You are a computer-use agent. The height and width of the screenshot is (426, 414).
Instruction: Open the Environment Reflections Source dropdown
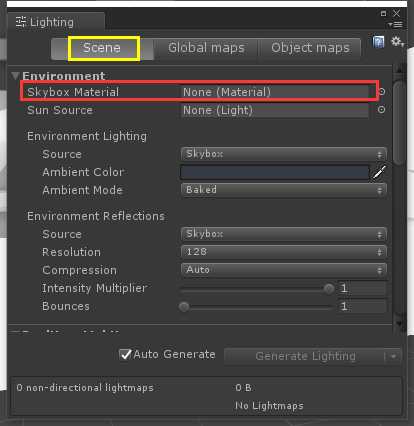284,234
